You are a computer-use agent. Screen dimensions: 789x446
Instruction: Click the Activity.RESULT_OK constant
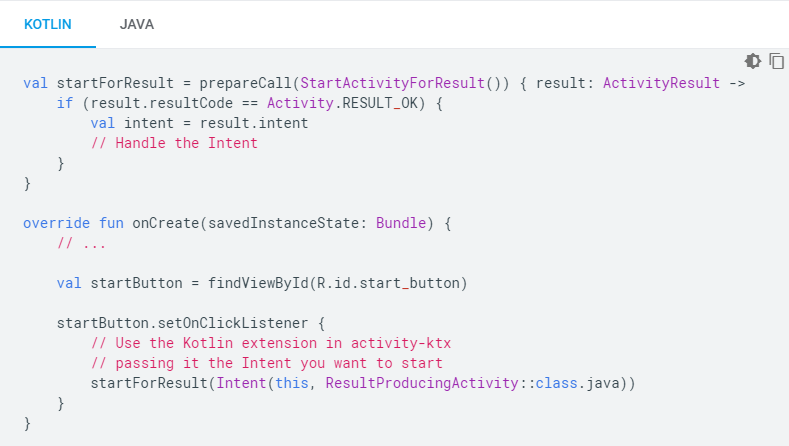[x=342, y=103]
